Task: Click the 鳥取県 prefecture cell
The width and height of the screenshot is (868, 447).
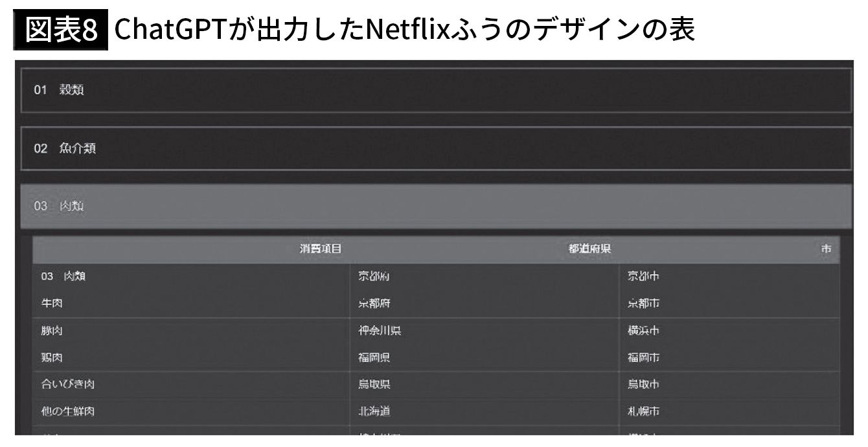Action: point(374,384)
